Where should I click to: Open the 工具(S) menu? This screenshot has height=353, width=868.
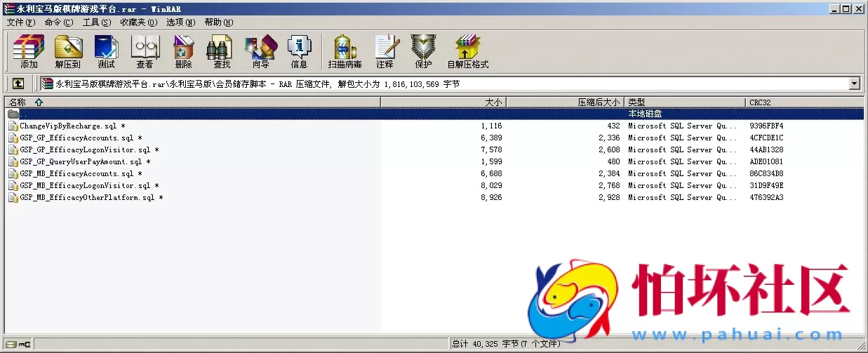[x=97, y=22]
